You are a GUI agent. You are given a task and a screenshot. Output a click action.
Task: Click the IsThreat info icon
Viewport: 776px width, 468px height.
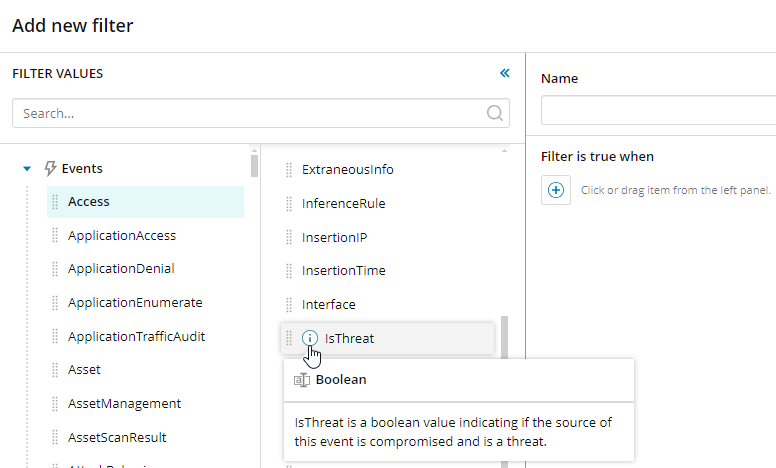(310, 338)
